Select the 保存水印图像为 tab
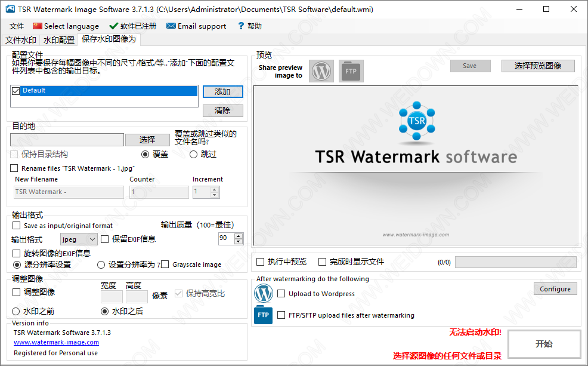588x366 pixels. pos(109,39)
